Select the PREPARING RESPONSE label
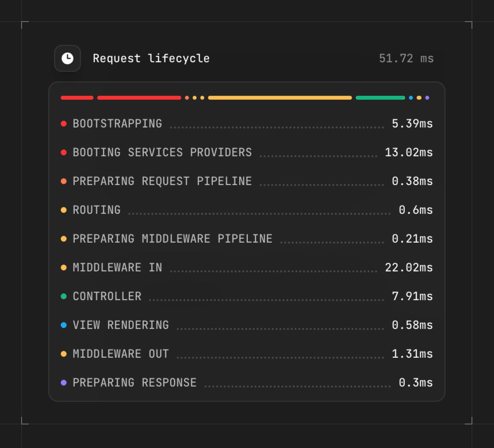This screenshot has height=448, width=494. coord(135,382)
